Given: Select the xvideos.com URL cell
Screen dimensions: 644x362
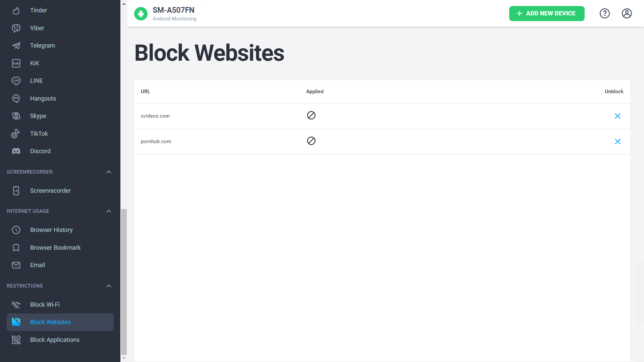Looking at the screenshot, I should [155, 116].
